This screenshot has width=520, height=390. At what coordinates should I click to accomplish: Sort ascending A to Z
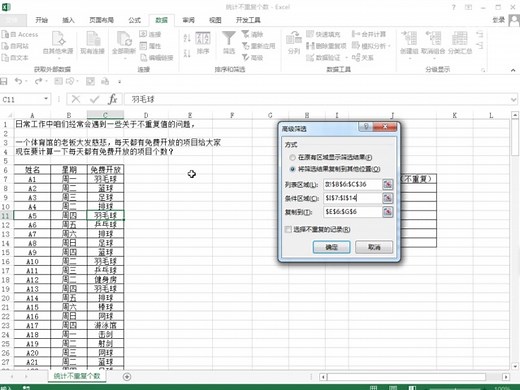(x=187, y=37)
